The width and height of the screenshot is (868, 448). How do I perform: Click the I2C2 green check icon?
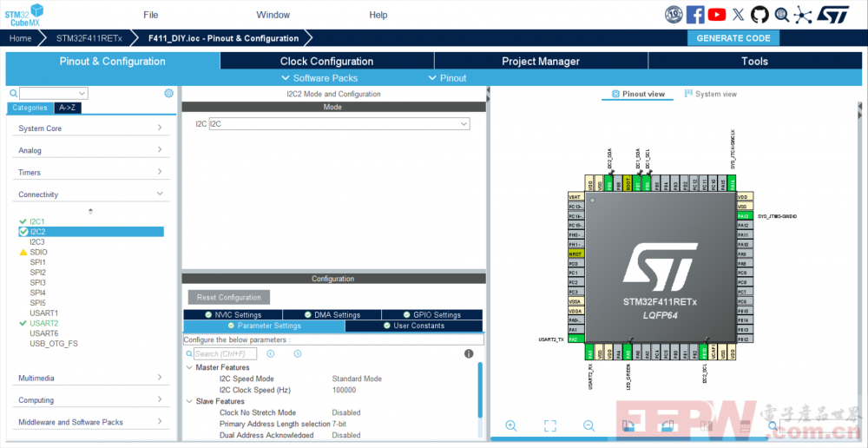click(23, 232)
